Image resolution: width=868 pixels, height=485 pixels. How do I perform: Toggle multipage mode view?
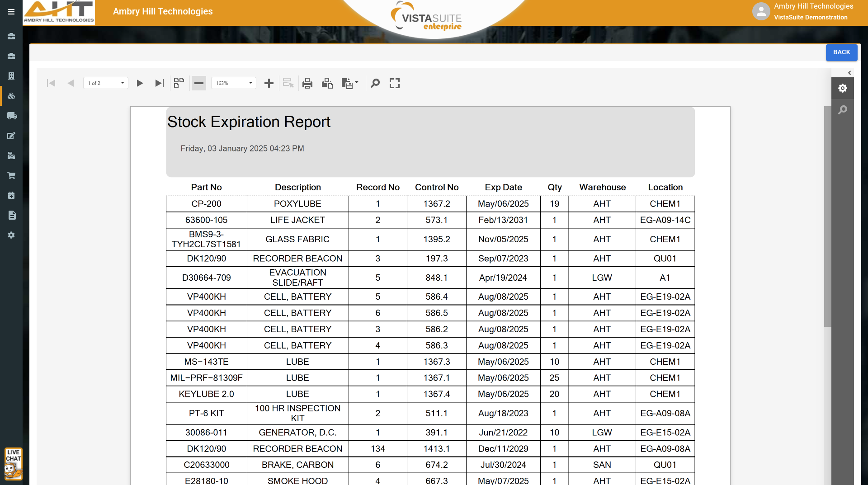point(179,83)
